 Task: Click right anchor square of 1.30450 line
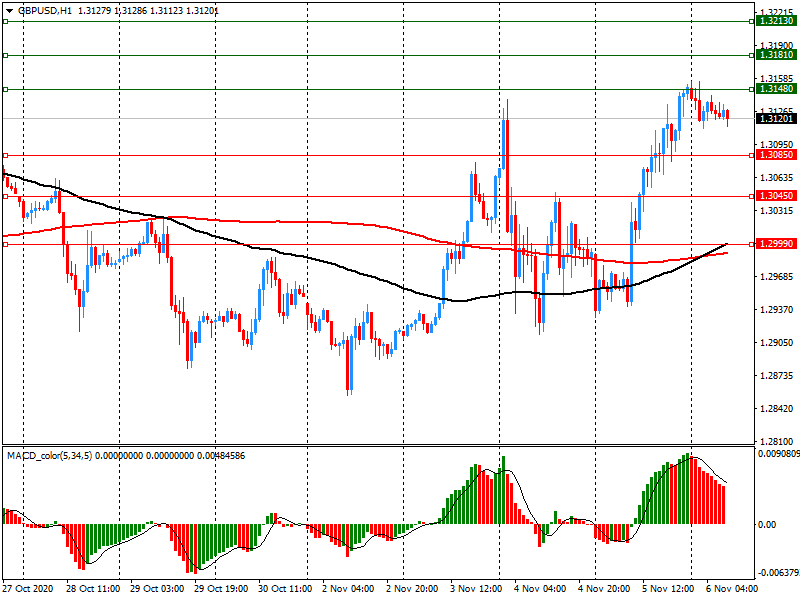[752, 196]
